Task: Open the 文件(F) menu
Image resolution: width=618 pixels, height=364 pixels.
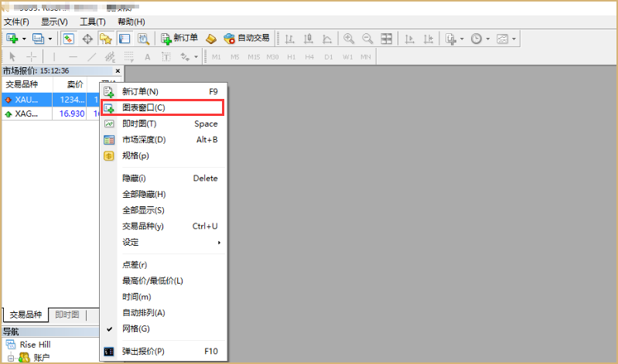Action: point(17,22)
